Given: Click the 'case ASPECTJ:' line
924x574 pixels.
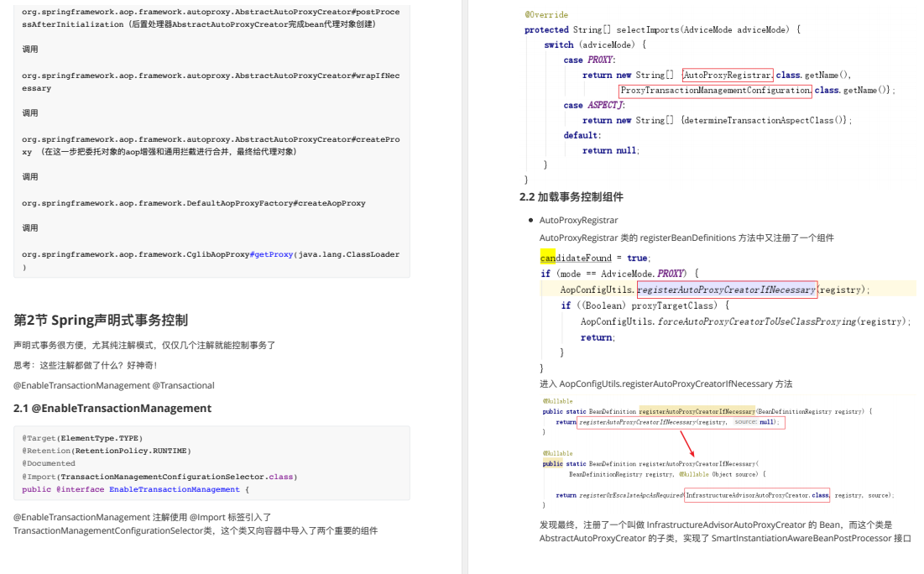Looking at the screenshot, I should tap(594, 106).
